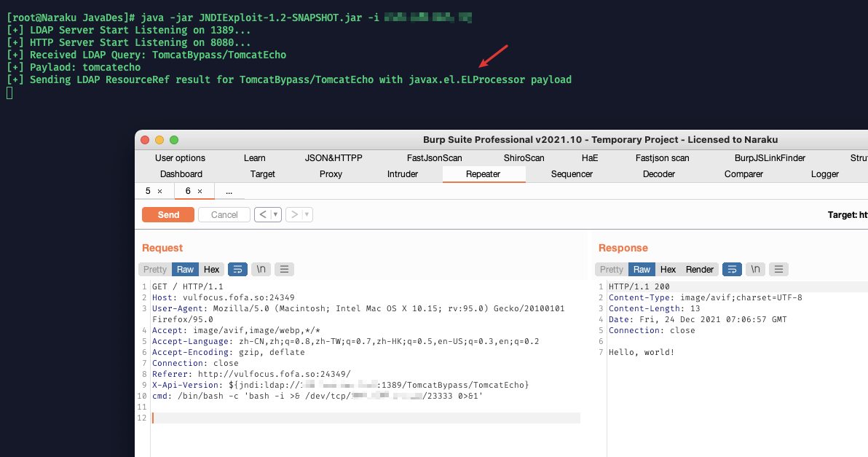Click the Referer header line in request

251,374
